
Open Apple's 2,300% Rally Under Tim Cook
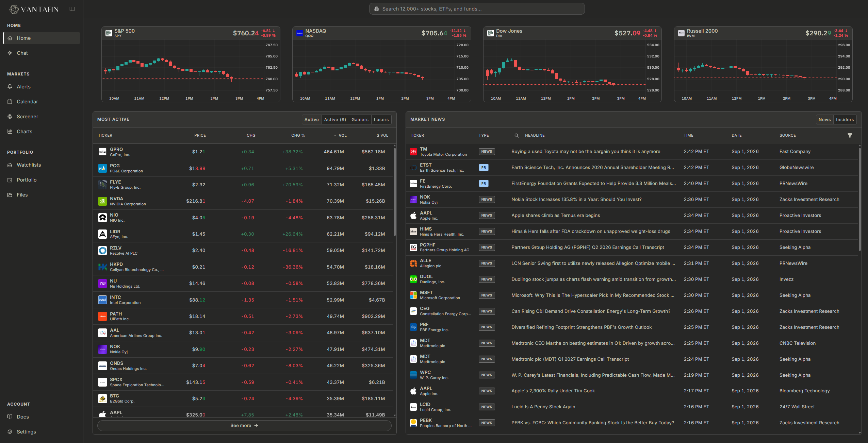coord(553,391)
